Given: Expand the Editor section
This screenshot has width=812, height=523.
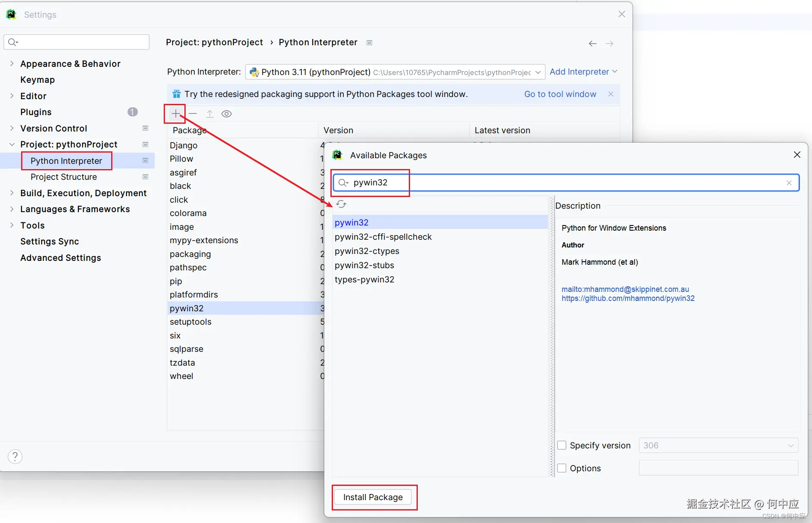Looking at the screenshot, I should tap(12, 96).
